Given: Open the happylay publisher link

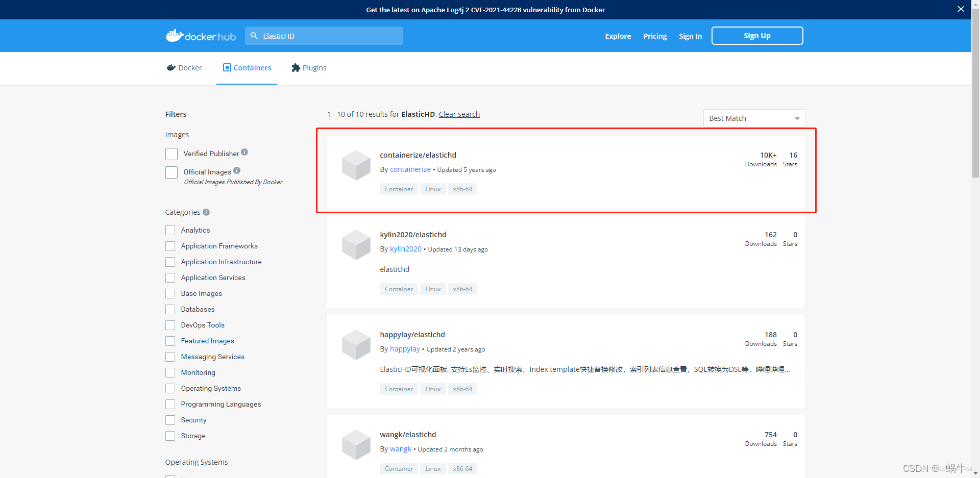Looking at the screenshot, I should point(405,349).
